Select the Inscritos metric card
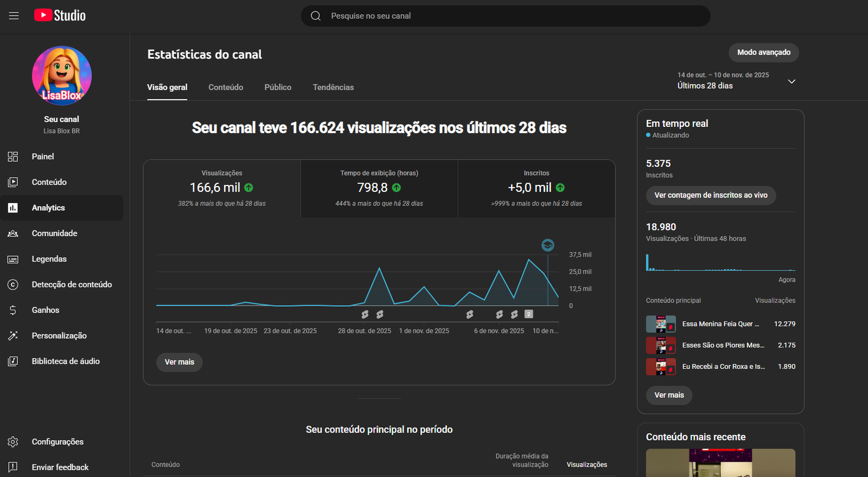Viewport: 868px width, 477px height. pyautogui.click(x=536, y=189)
